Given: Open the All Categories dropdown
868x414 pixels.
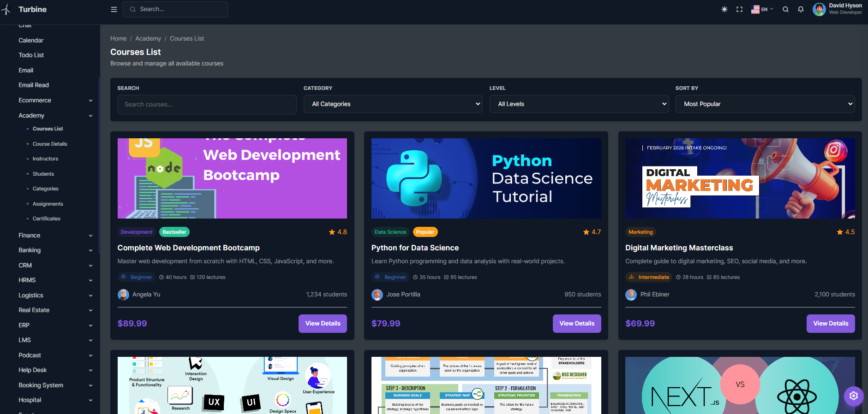Looking at the screenshot, I should pyautogui.click(x=393, y=104).
